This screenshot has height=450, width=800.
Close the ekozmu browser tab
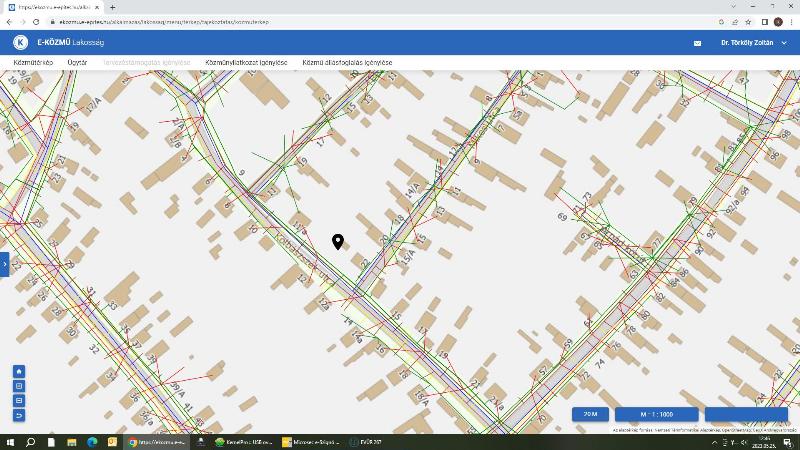(97, 7)
